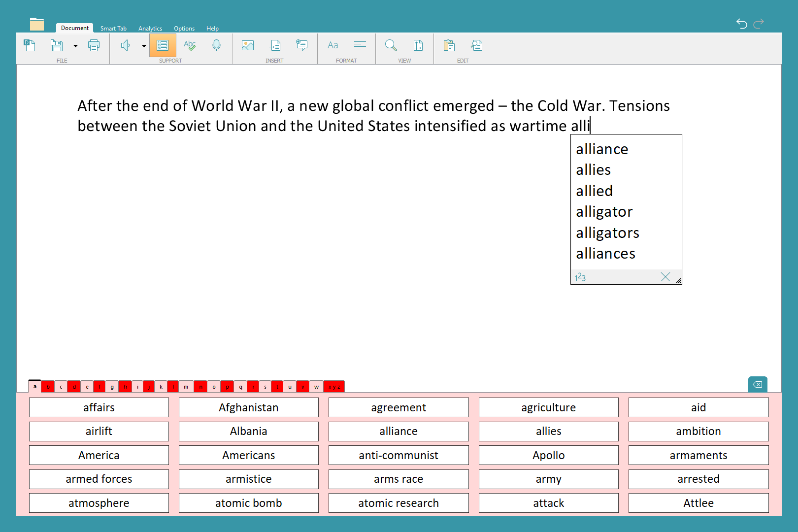
Task: Click the Print icon
Action: 94,46
